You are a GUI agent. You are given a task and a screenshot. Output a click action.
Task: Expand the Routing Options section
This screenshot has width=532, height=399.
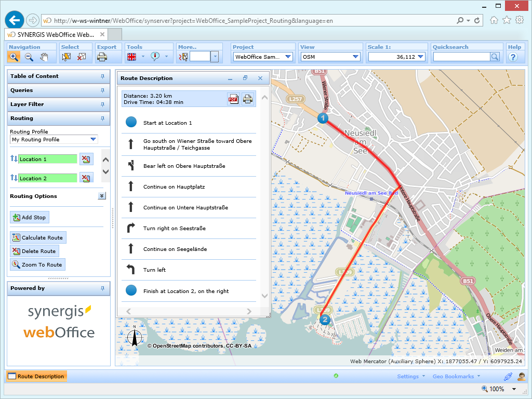coord(102,195)
